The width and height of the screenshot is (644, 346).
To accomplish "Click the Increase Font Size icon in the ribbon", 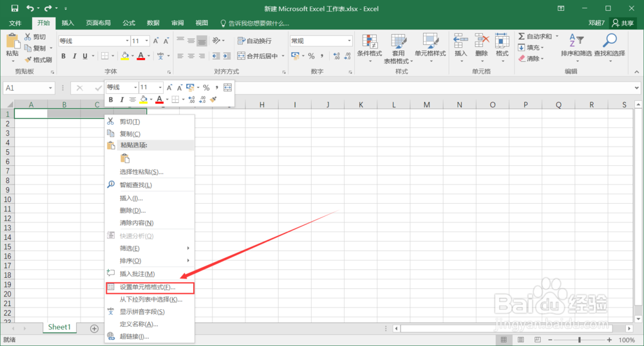I will coord(156,41).
